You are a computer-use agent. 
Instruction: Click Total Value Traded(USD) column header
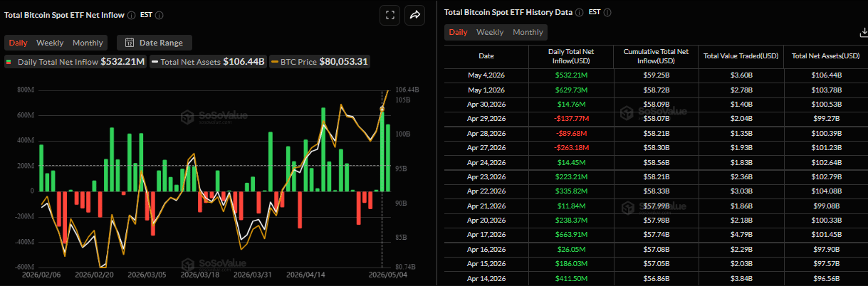tap(741, 55)
